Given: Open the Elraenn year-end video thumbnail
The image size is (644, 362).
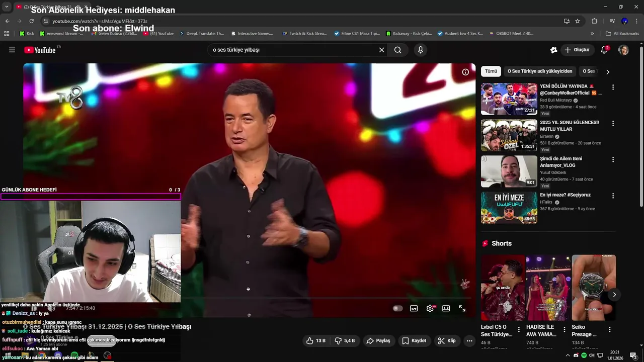Looking at the screenshot, I should pyautogui.click(x=509, y=135).
